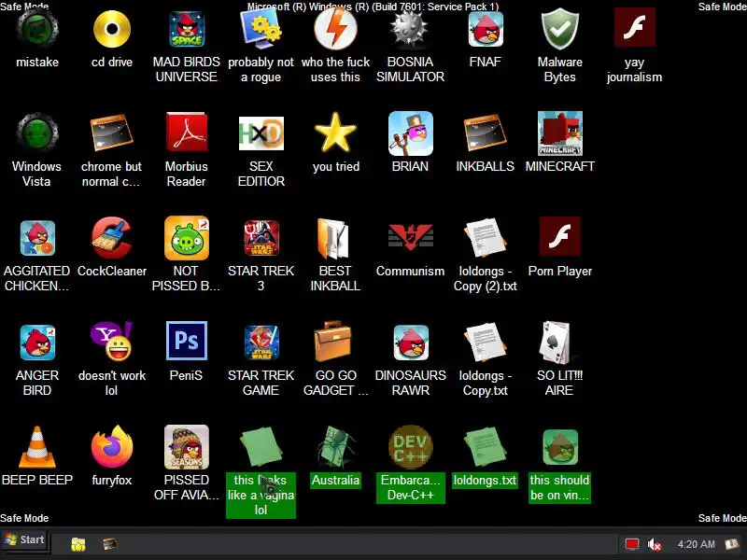Launch the furryfox Firefox icon
Screen dimensions: 747x560
point(112,447)
